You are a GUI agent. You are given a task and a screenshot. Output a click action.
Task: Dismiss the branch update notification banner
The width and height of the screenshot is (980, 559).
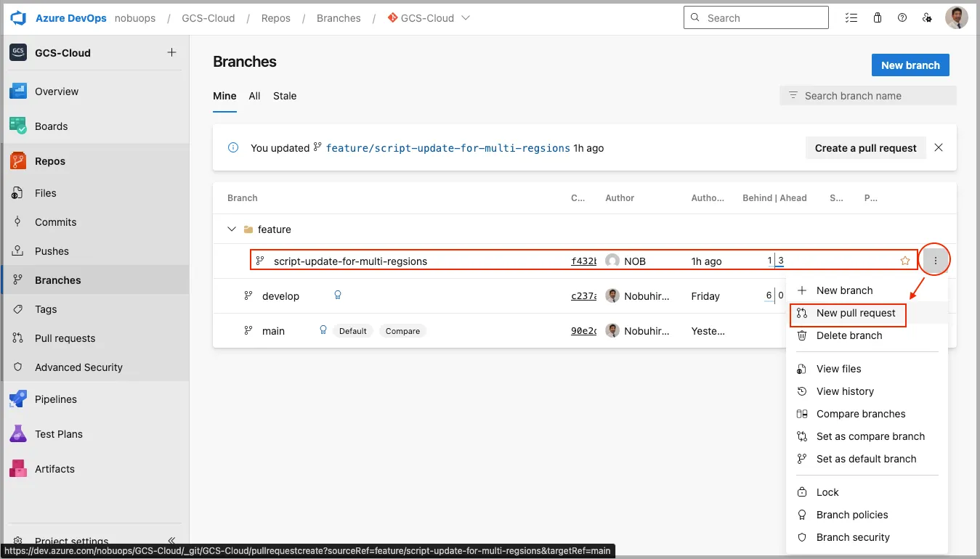coord(939,148)
